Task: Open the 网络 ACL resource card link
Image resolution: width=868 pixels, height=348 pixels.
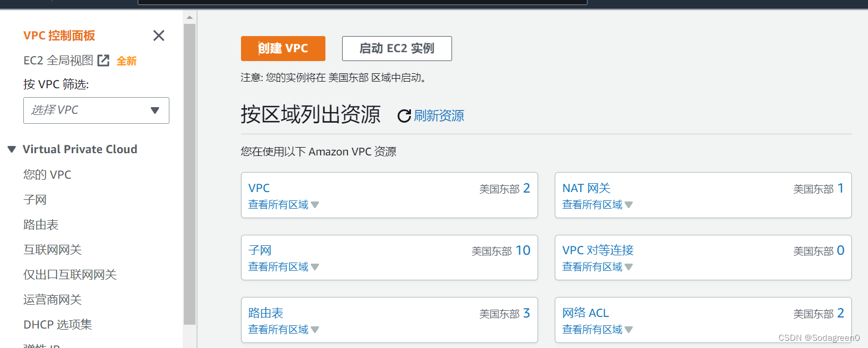Action: coord(586,313)
